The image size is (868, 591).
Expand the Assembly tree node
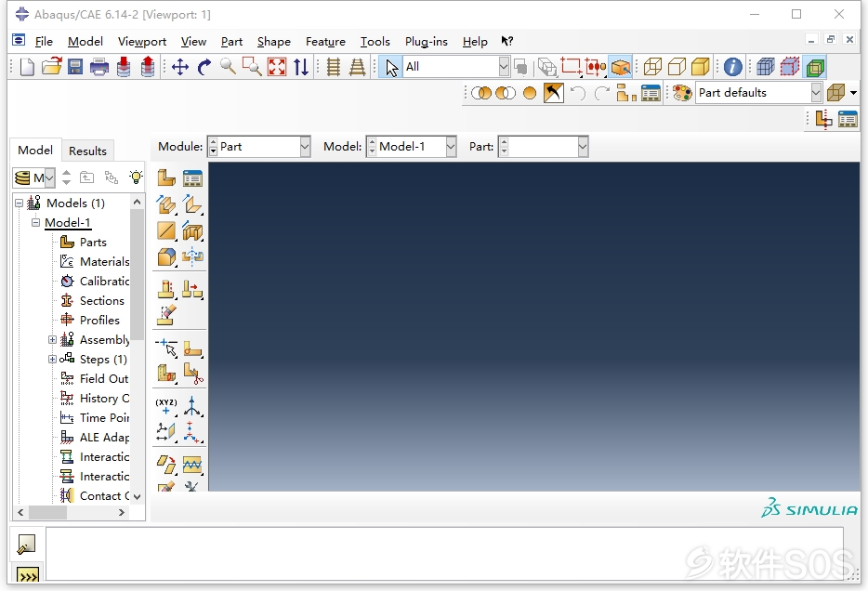click(52, 340)
